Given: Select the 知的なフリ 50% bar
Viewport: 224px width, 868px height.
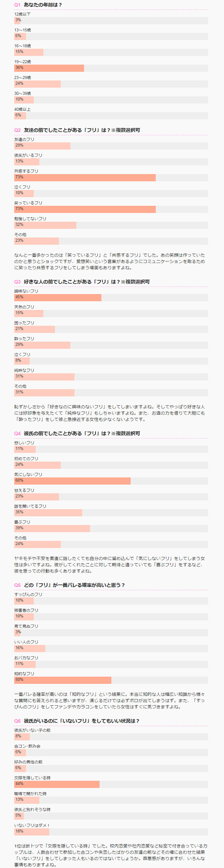Looking at the screenshot, I should pyautogui.click(x=111, y=680).
